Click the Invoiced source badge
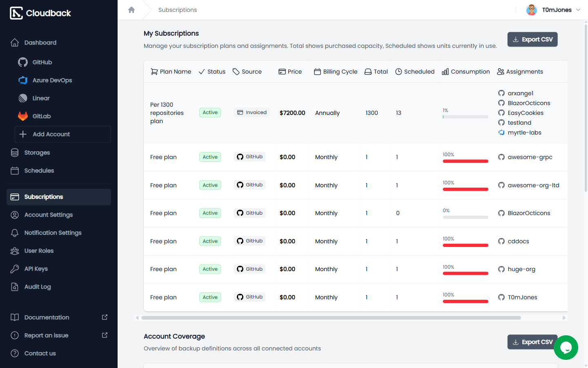This screenshot has width=588, height=368. (x=252, y=112)
